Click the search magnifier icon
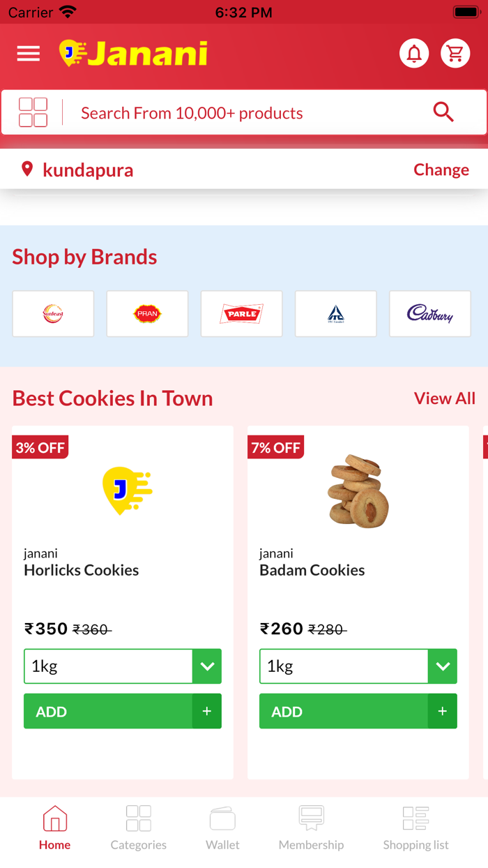The height and width of the screenshot is (868, 488). 443,112
